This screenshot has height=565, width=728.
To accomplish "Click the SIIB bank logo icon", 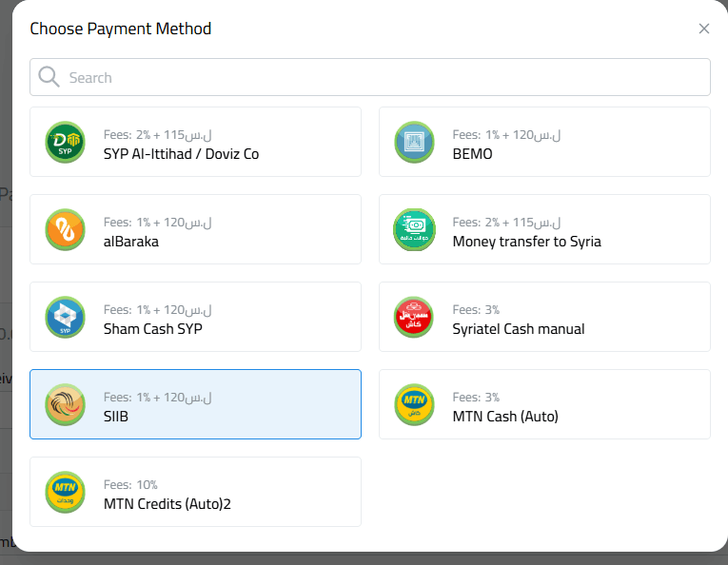I will coord(65,404).
